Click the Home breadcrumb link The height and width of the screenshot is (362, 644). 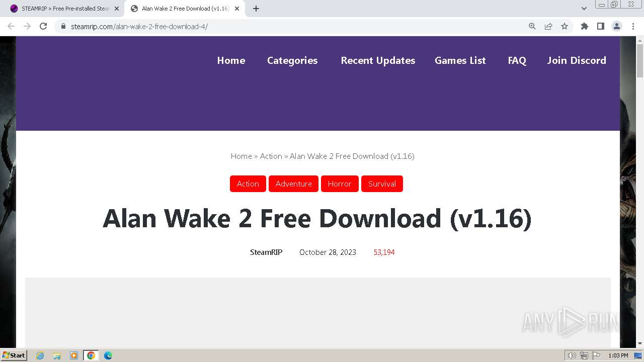[241, 156]
